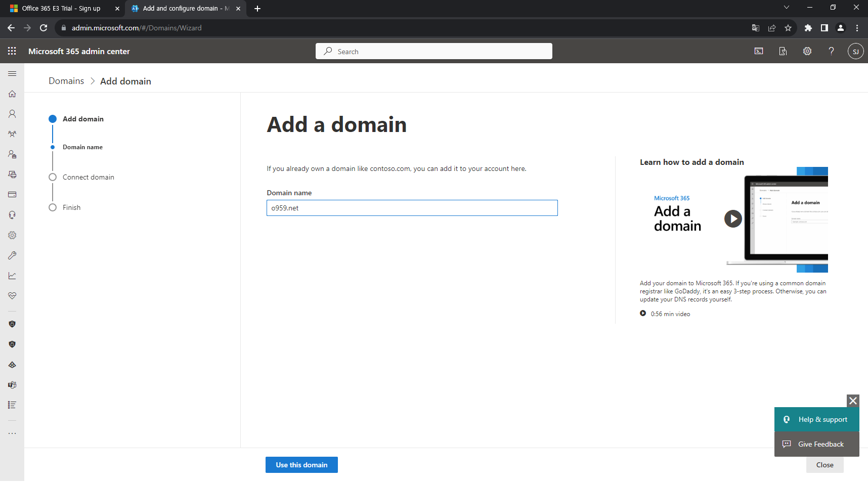868x482 pixels.
Task: Select the Add and configure domain tab
Action: tap(185, 9)
